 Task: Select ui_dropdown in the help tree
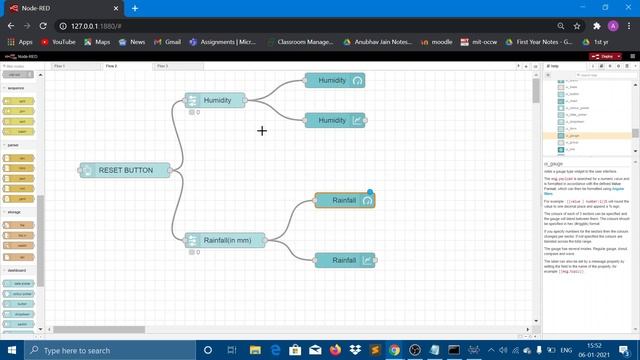pyautogui.click(x=575, y=122)
